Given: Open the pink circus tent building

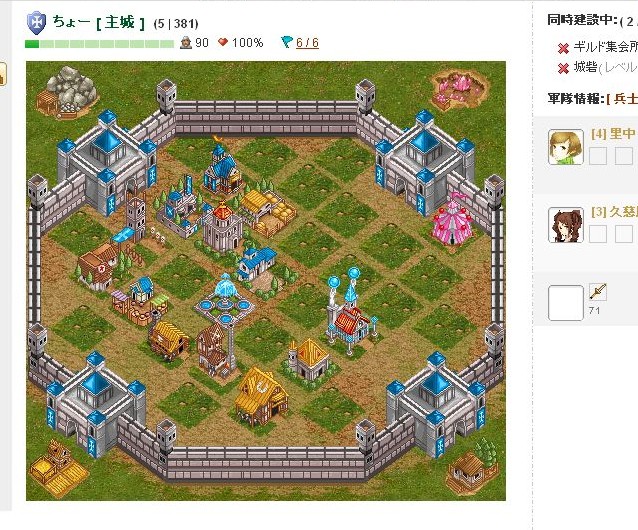Looking at the screenshot, I should pyautogui.click(x=452, y=220).
